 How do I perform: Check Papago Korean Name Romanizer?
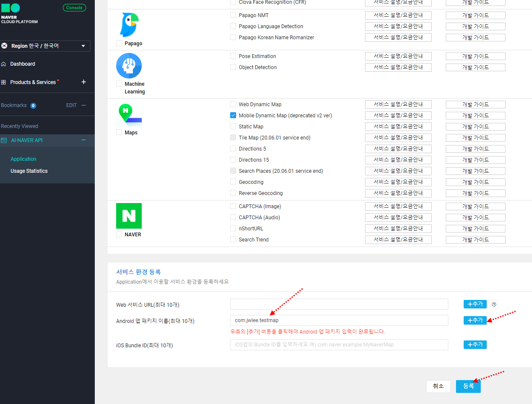pyautogui.click(x=233, y=37)
